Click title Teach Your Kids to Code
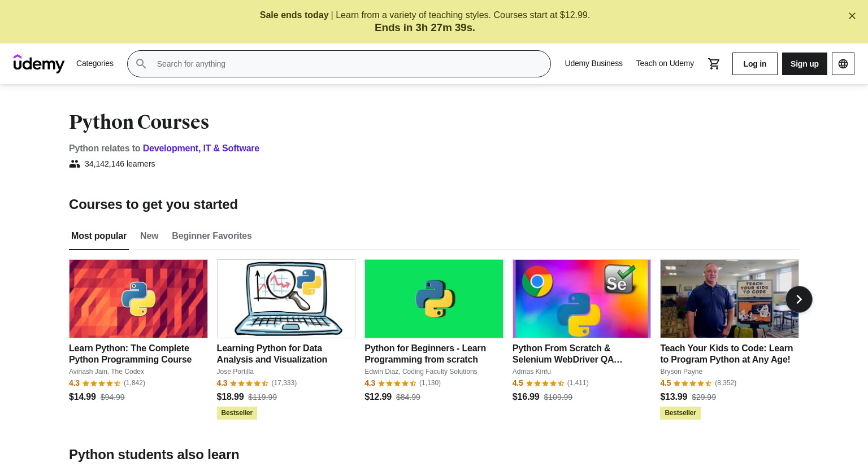Image resolution: width=868 pixels, height=471 pixels. point(726,354)
